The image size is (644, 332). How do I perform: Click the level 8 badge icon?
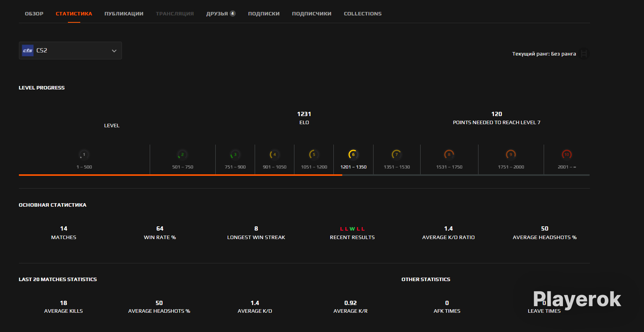[x=449, y=155]
